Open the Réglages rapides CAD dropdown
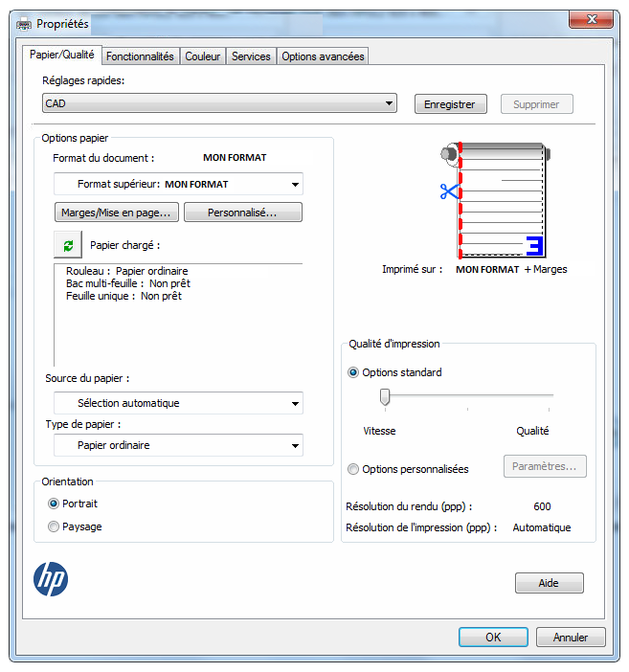 point(219,103)
